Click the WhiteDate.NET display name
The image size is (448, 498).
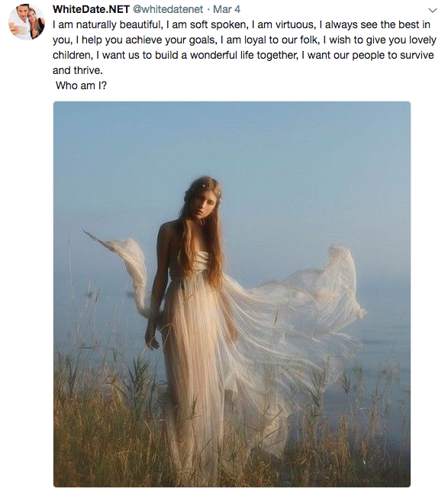click(x=91, y=9)
